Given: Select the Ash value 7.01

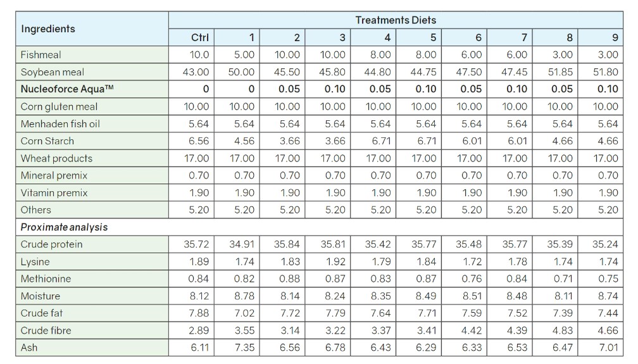Looking at the screenshot, I should coord(607,348).
